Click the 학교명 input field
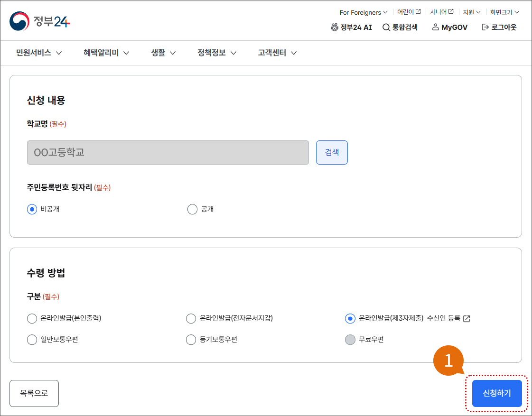532x416 pixels. 168,153
